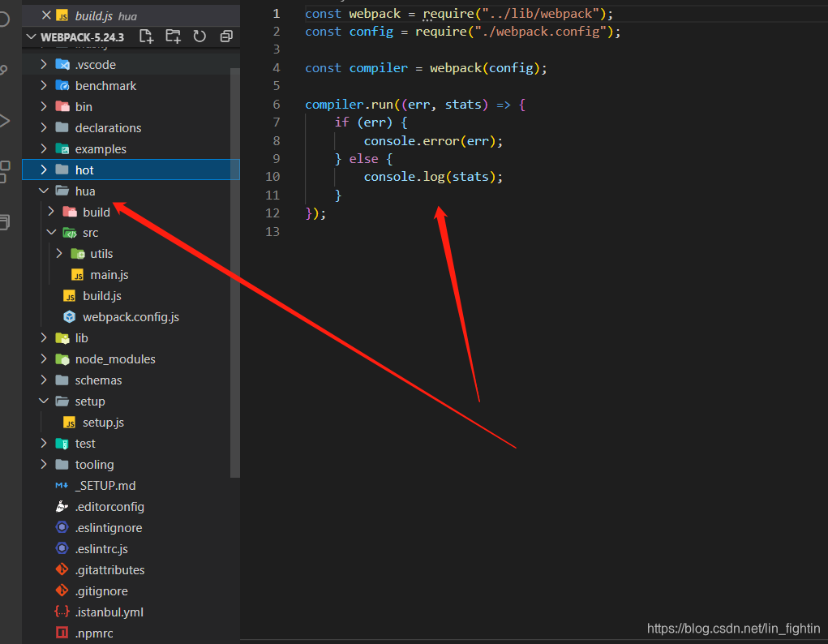This screenshot has width=828, height=644.
Task: Click the .editorconfig file icon
Action: (62, 507)
